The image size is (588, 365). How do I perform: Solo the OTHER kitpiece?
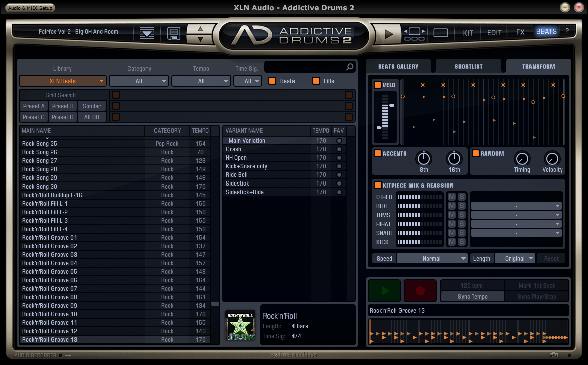point(462,197)
